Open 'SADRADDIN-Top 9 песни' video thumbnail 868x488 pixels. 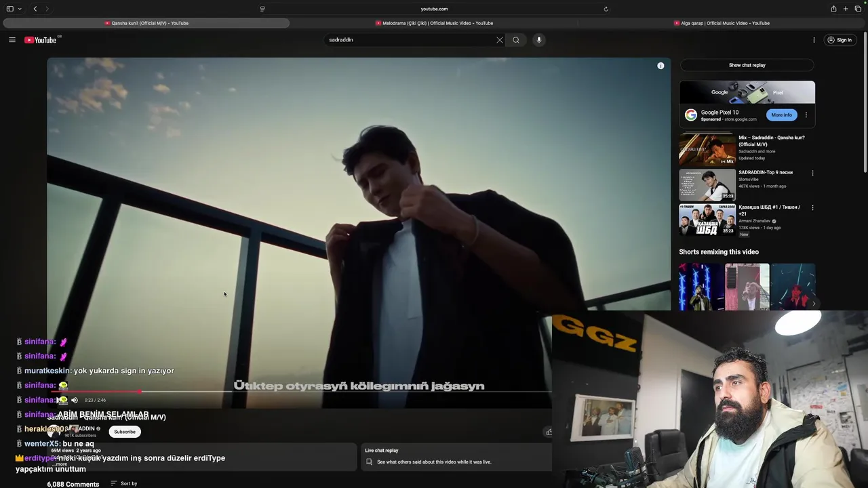pos(707,184)
